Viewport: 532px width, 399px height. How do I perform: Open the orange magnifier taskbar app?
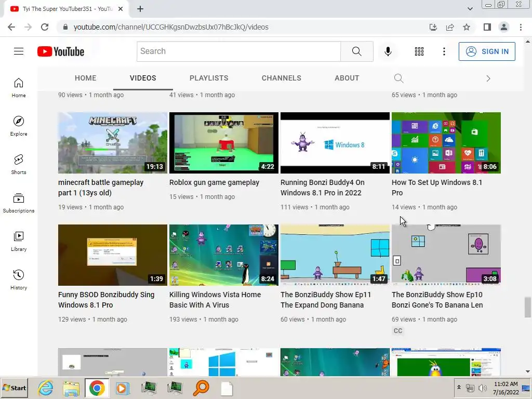(201, 388)
